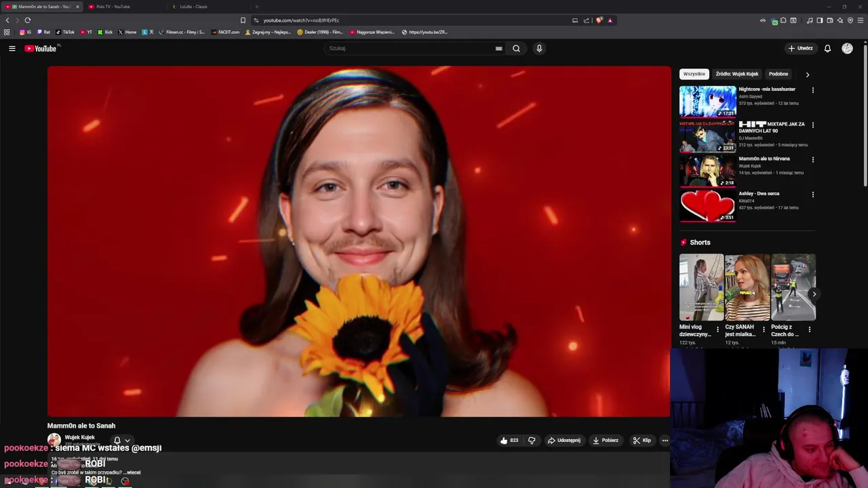Open Mixtape jak za dawnych lat 90 video
The width and height of the screenshot is (868, 488).
(707, 136)
